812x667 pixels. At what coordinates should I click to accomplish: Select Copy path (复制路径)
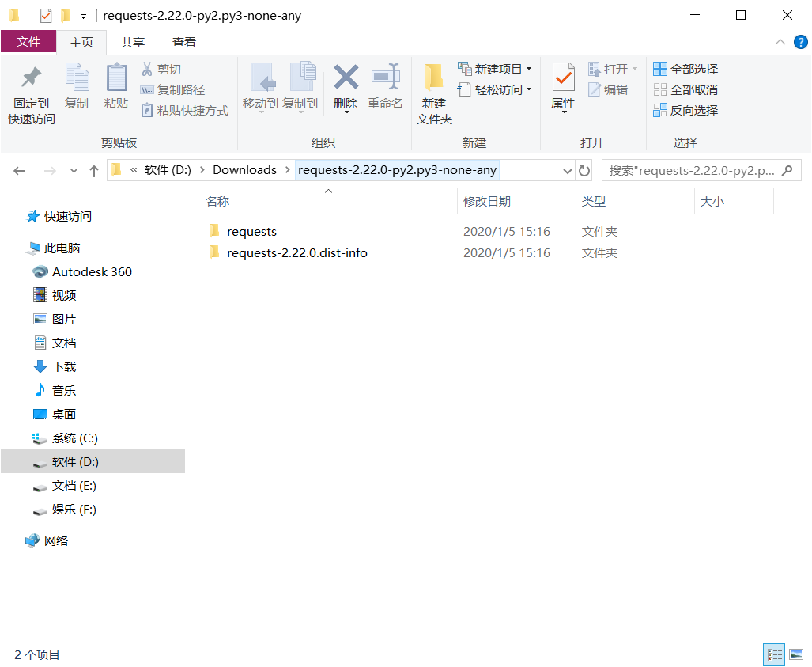(x=173, y=89)
